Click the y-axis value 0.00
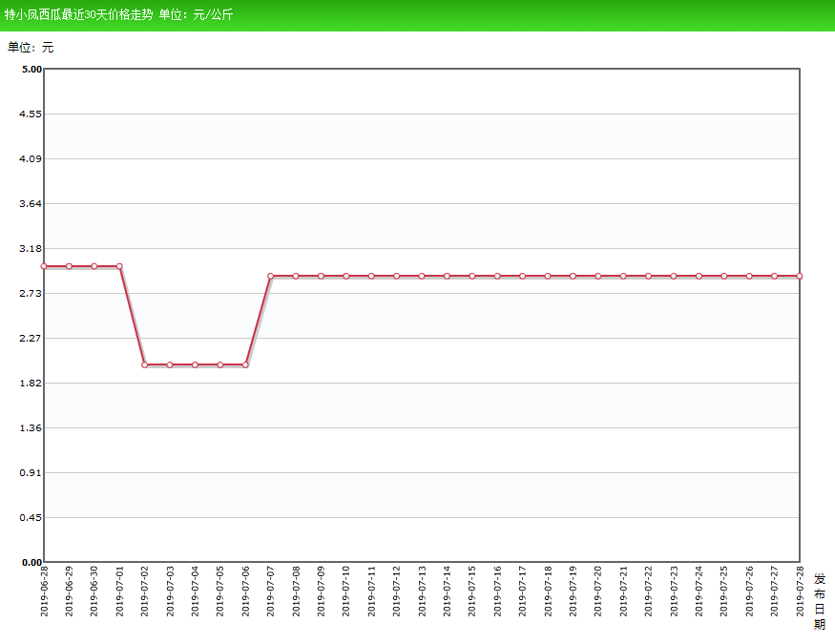835x644 pixels. click(31, 563)
